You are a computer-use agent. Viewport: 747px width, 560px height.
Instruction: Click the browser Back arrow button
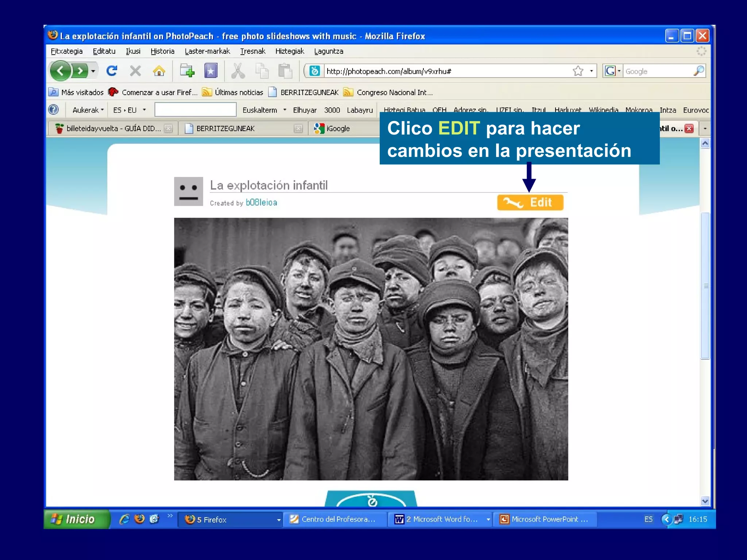tap(60, 71)
